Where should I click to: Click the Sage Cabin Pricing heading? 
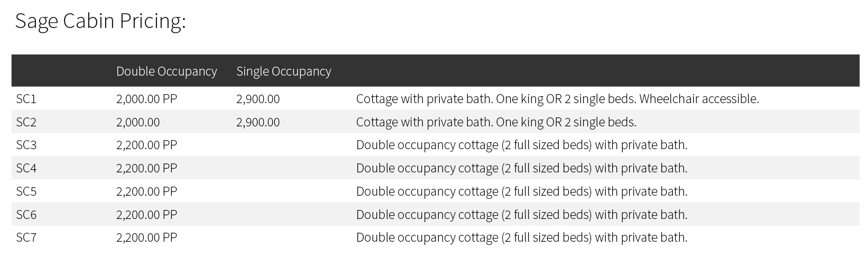click(100, 21)
